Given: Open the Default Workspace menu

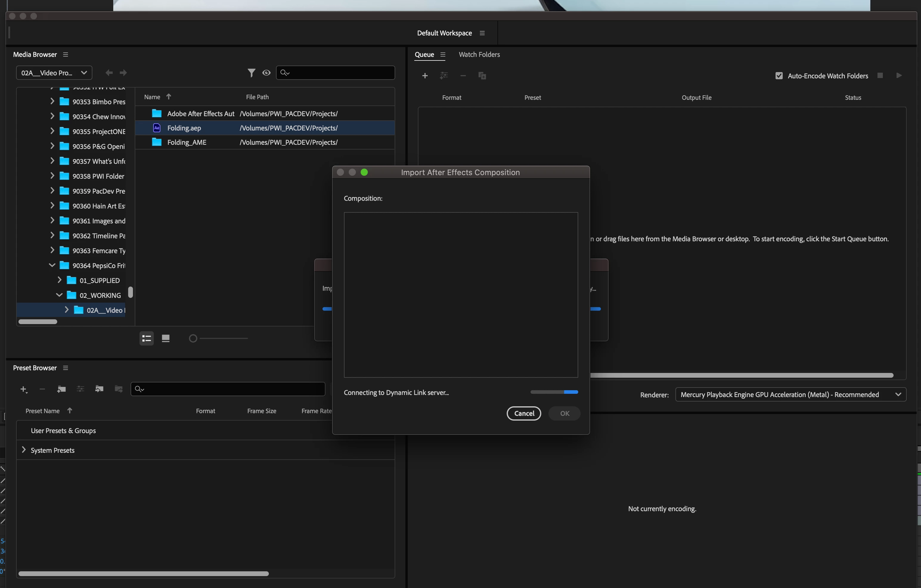Looking at the screenshot, I should 482,33.
